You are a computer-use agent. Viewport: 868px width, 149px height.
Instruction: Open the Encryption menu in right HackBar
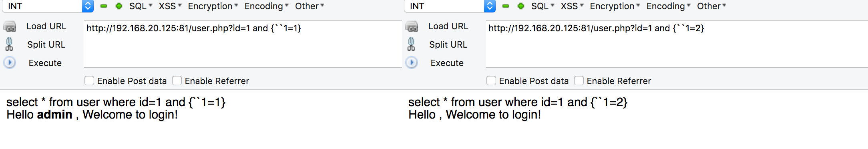tap(615, 6)
